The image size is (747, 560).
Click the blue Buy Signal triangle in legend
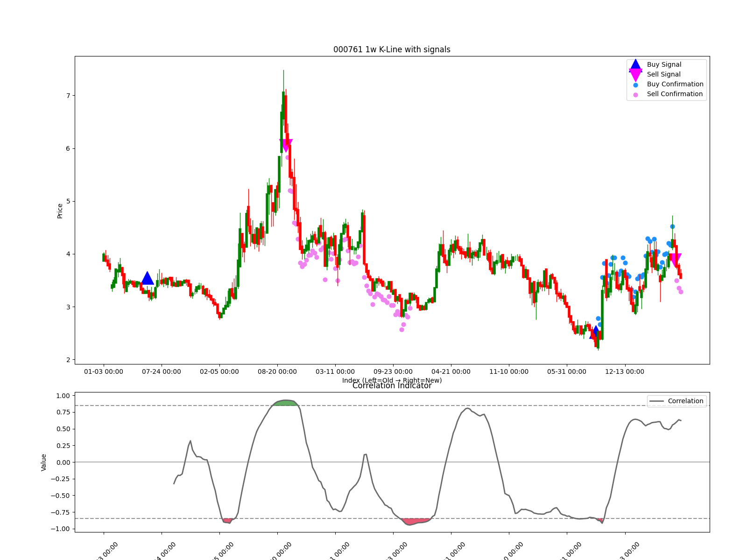[x=635, y=65]
